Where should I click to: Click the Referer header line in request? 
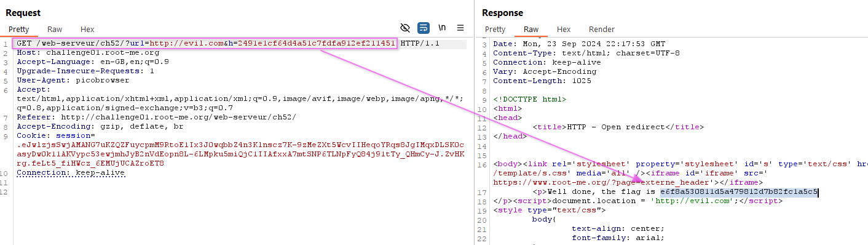point(156,118)
